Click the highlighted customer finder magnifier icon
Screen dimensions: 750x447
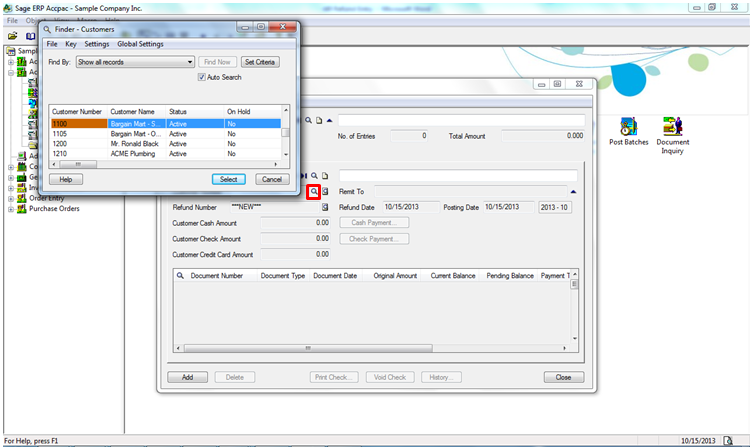[x=314, y=191]
